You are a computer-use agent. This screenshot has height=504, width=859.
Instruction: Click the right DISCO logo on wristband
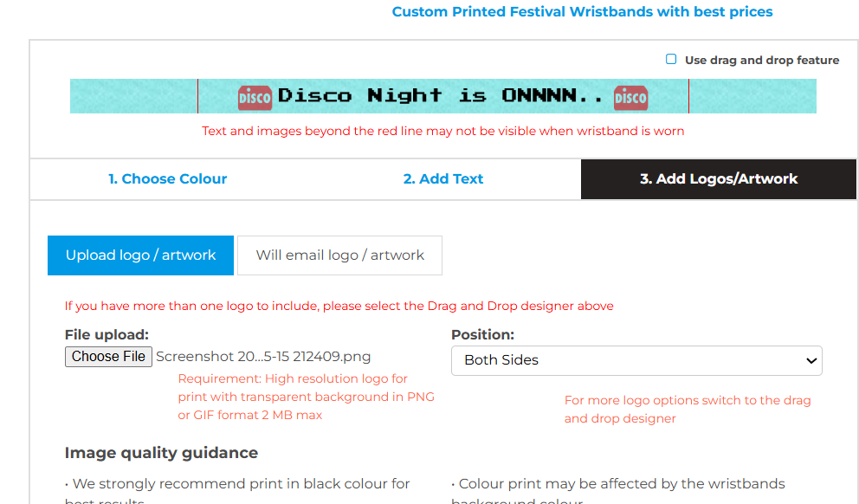630,97
